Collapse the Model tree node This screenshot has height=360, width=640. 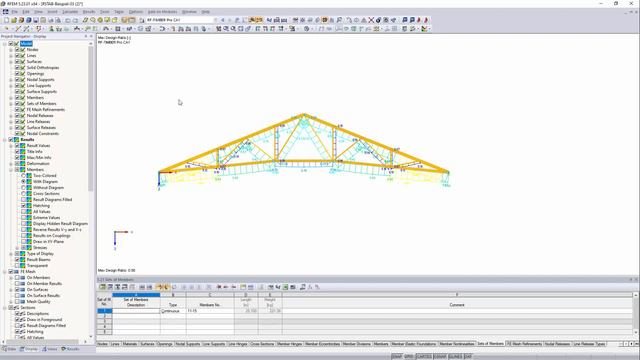point(5,44)
